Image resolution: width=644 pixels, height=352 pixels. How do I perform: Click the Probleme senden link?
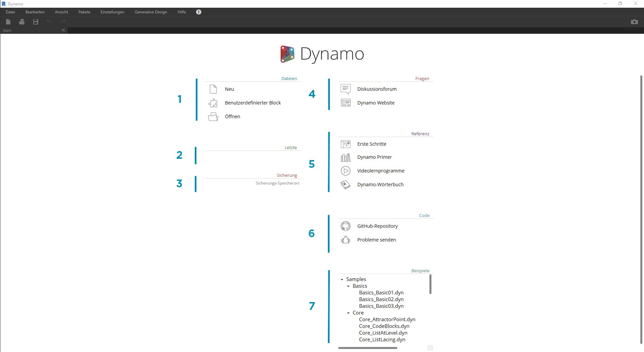376,240
